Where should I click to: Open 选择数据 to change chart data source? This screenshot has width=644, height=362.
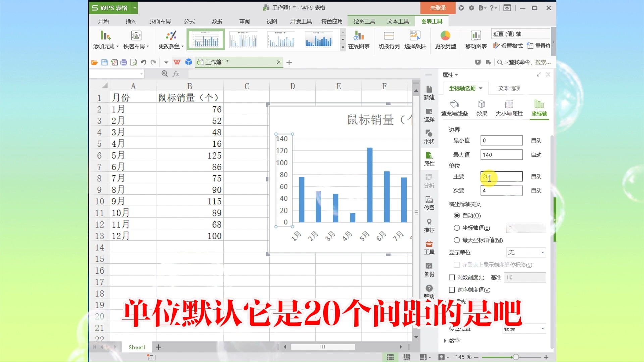click(x=415, y=39)
